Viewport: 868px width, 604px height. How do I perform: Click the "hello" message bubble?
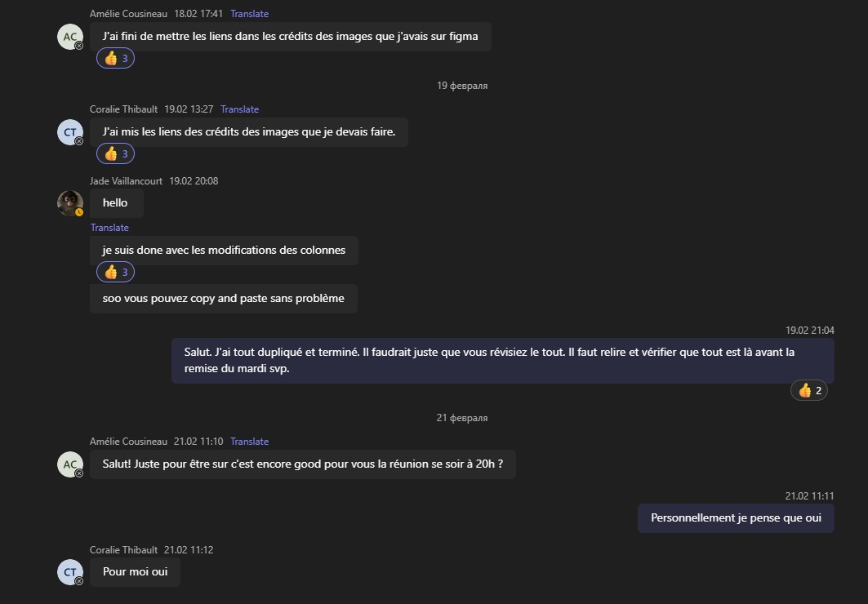tap(116, 203)
